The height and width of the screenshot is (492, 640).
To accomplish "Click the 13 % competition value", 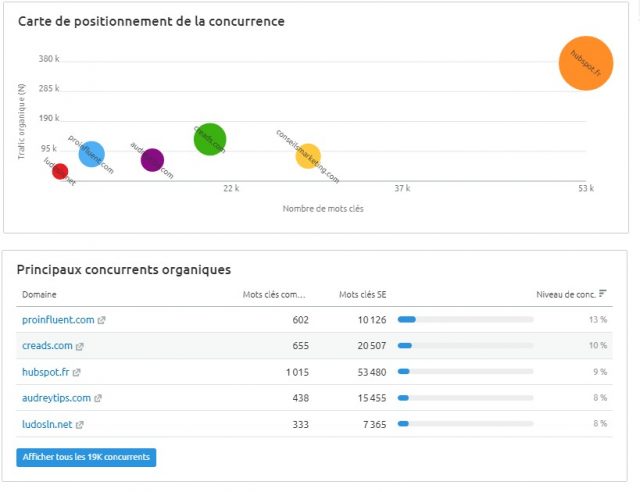I will pos(598,319).
